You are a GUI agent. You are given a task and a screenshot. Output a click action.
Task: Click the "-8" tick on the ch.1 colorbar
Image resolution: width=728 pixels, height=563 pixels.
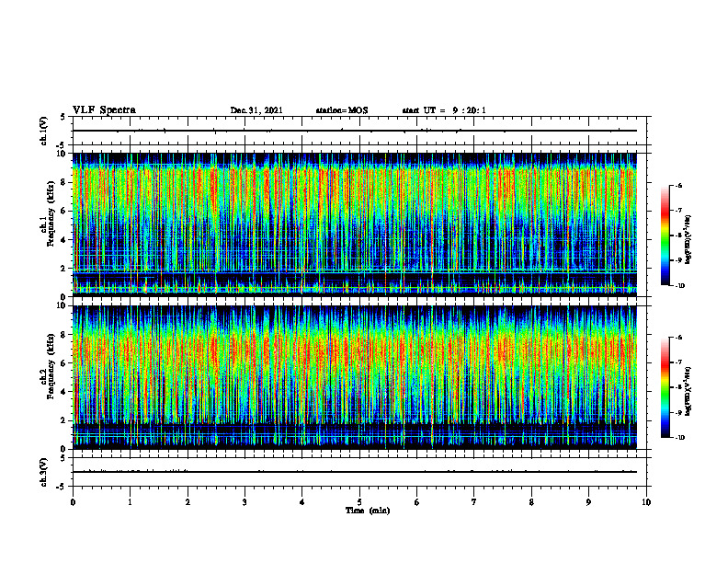click(678, 236)
